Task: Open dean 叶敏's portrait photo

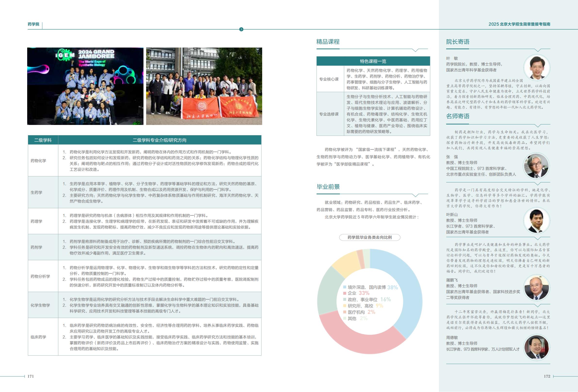Action: coord(537,67)
